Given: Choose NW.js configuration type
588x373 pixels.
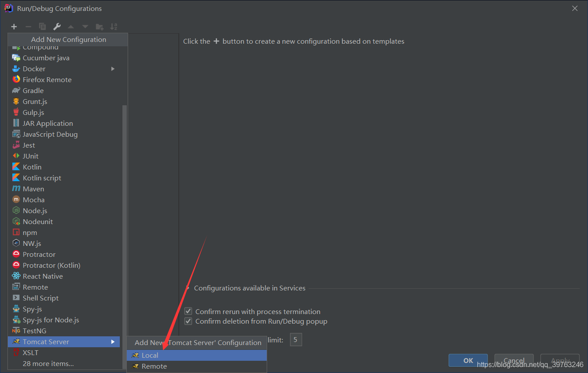Looking at the screenshot, I should click(x=64, y=243).
